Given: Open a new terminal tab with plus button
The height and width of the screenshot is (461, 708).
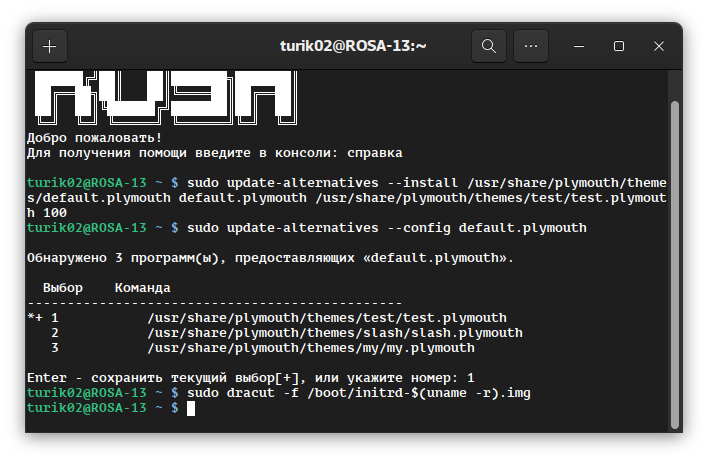Looking at the screenshot, I should click(x=50, y=46).
